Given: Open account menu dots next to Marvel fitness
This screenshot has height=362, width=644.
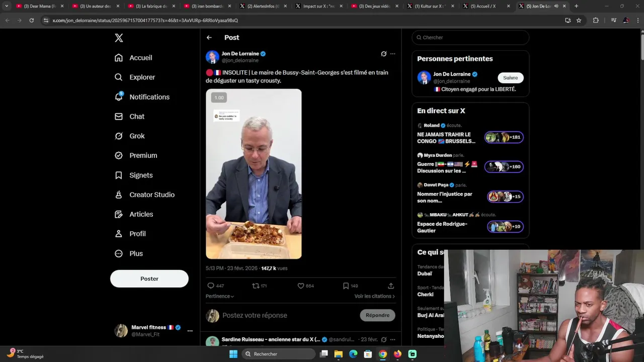Looking at the screenshot, I should pyautogui.click(x=190, y=331).
